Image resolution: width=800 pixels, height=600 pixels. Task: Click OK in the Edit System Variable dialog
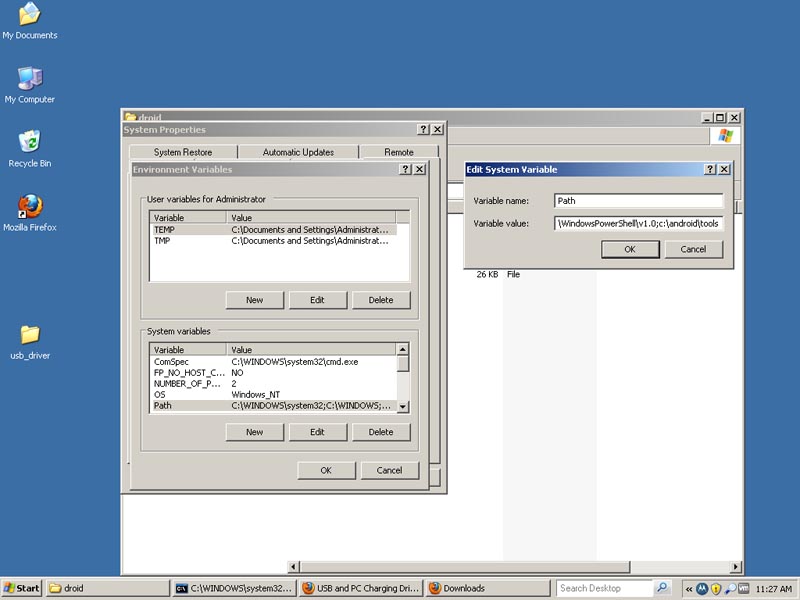(x=629, y=249)
